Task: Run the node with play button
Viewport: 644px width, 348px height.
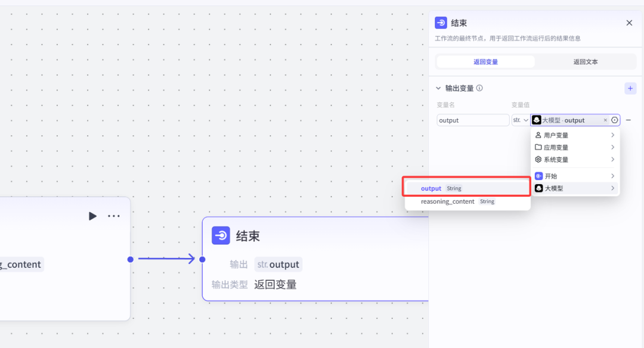Action: point(92,216)
